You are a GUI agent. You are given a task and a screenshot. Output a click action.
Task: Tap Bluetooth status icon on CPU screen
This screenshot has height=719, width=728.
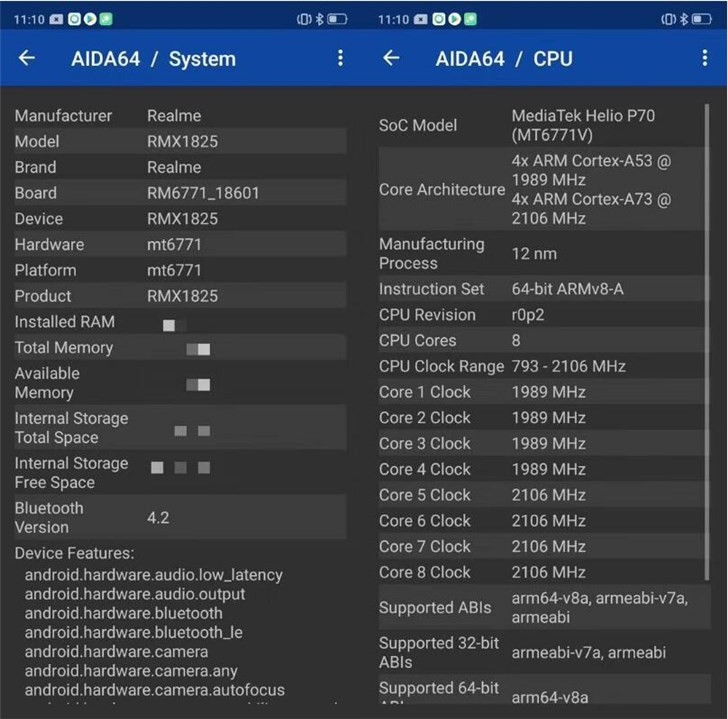click(x=684, y=19)
